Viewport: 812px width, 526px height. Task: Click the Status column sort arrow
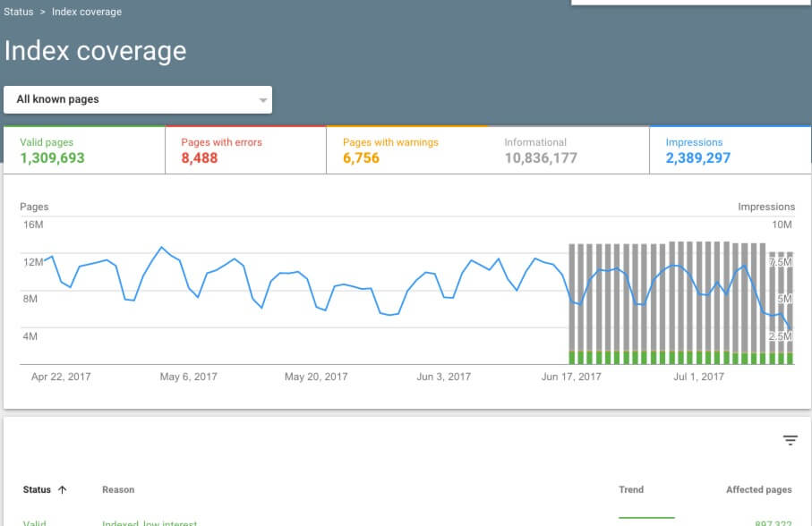click(63, 489)
